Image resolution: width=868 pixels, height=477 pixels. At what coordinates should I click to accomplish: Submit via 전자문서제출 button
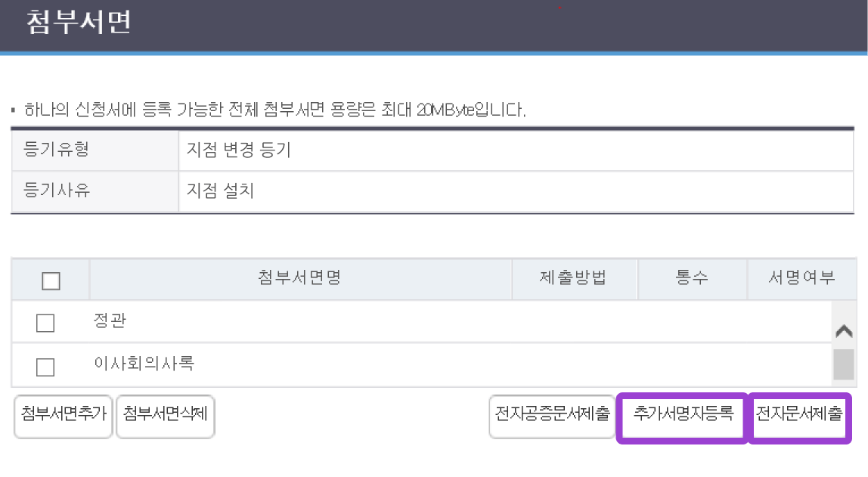pos(799,417)
